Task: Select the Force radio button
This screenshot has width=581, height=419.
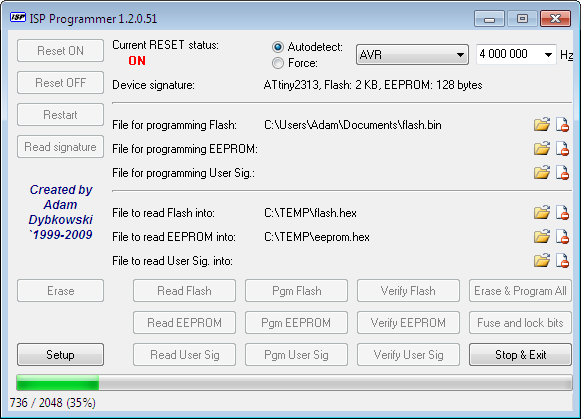Action: point(278,63)
